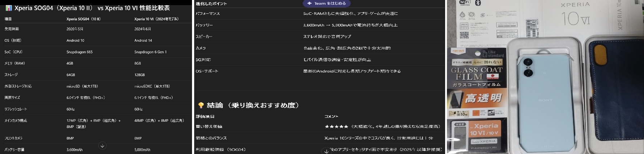The height and width of the screenshot is (154, 644).
Task: Click the 価格とのバランス row label
Action: coord(211,138)
